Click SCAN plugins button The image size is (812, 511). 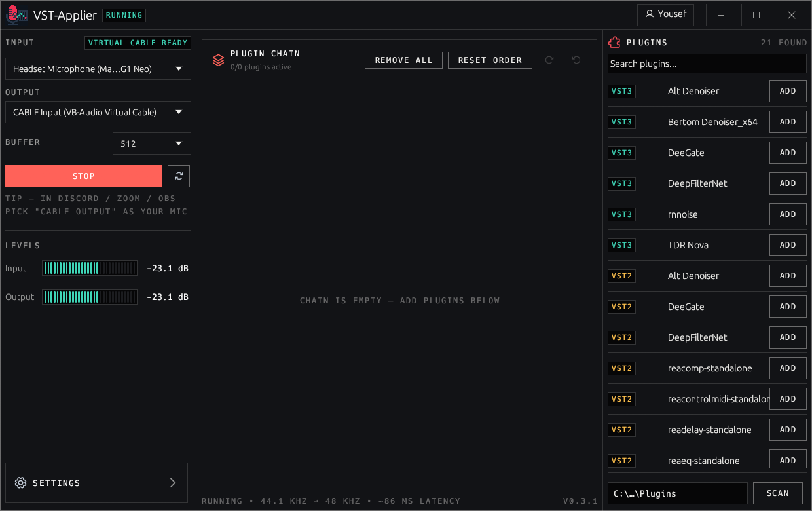click(778, 493)
